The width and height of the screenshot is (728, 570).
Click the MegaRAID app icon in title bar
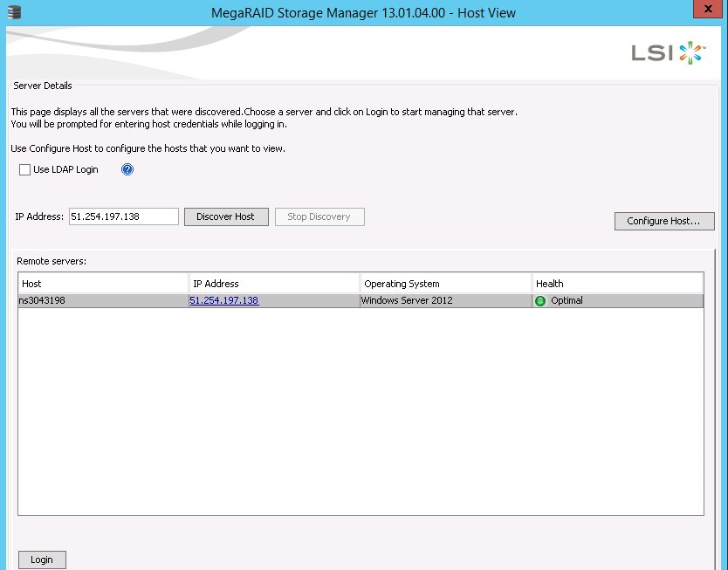point(12,12)
